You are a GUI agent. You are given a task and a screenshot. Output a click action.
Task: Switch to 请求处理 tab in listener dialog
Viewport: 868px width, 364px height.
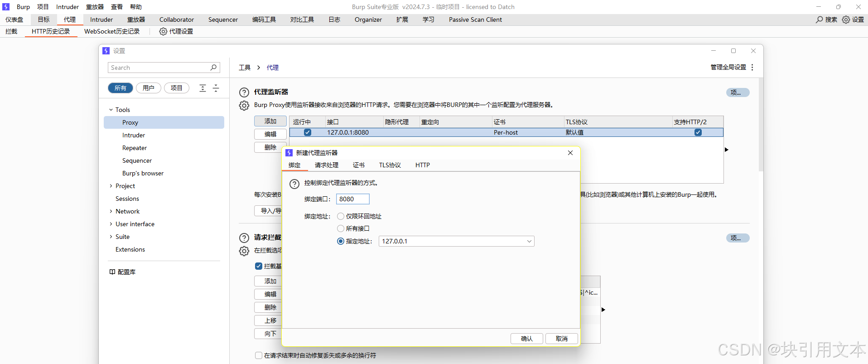tap(327, 165)
